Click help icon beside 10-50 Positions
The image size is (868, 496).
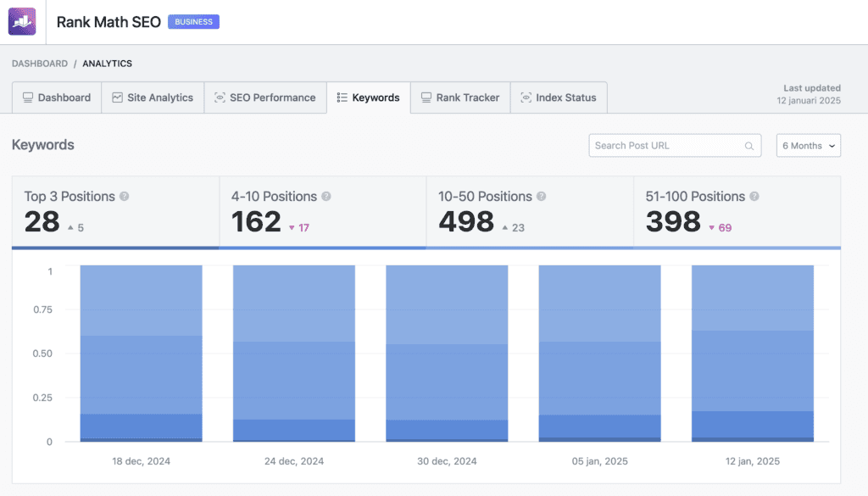(542, 197)
